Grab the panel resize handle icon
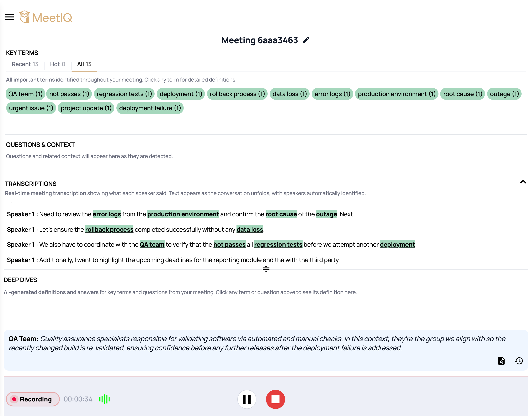 (266, 269)
